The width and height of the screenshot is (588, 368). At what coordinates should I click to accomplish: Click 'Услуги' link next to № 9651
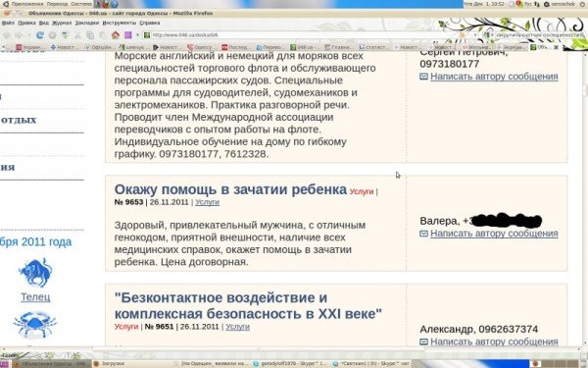click(x=238, y=327)
